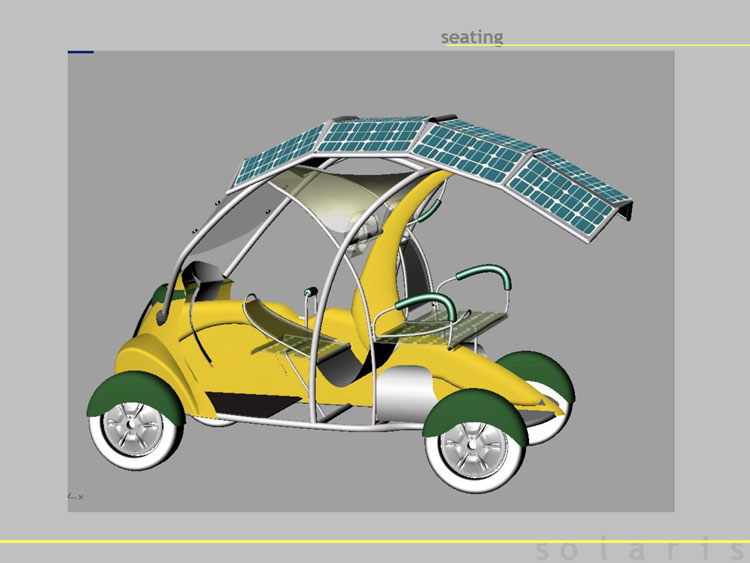
Task: Click the "solaris" footer text
Action: [640, 550]
